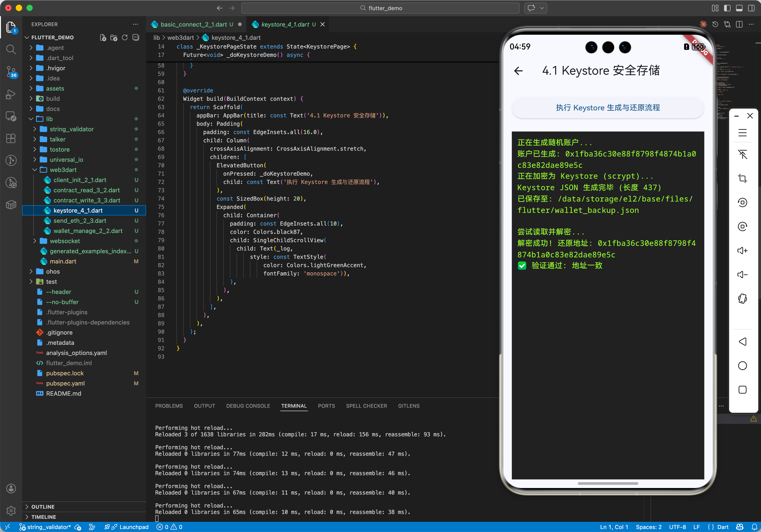Take an emulator screenshot with the crop icon

pos(742,179)
